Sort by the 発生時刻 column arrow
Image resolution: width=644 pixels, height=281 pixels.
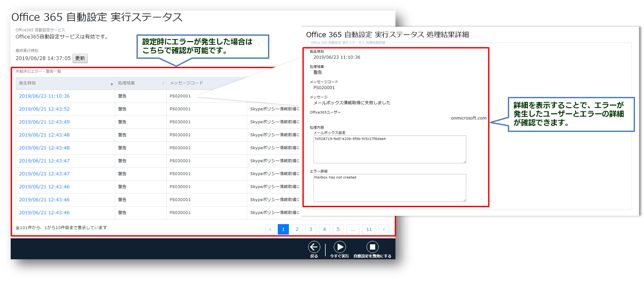tap(112, 84)
